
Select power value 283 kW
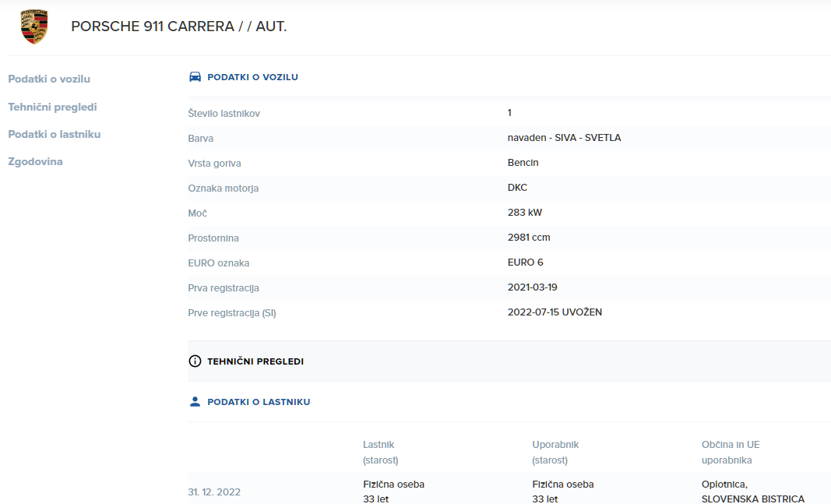click(525, 213)
